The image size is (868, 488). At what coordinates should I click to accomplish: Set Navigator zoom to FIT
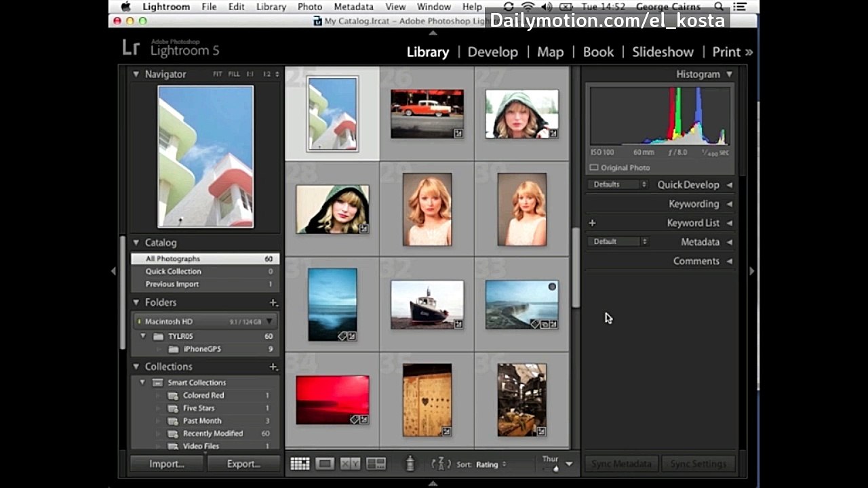tap(217, 75)
